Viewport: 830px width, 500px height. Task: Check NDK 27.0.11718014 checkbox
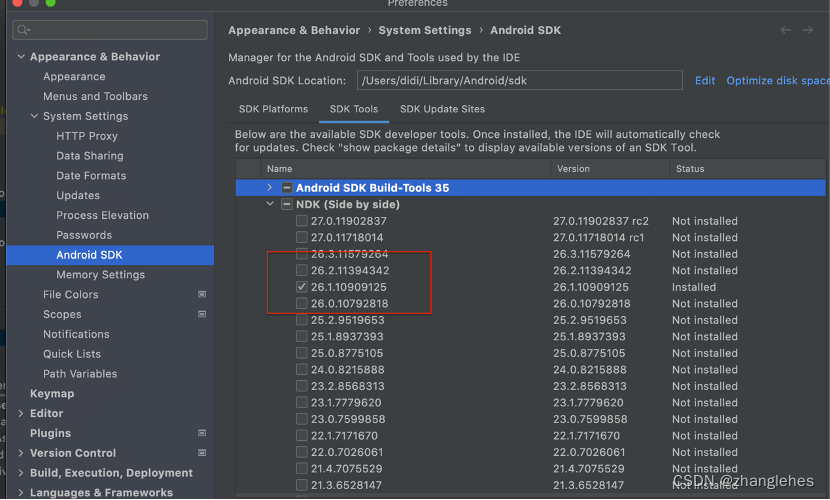point(302,237)
